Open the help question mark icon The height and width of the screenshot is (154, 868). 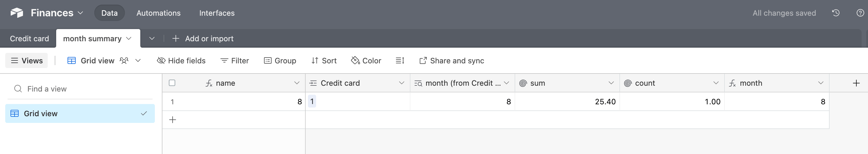[860, 13]
